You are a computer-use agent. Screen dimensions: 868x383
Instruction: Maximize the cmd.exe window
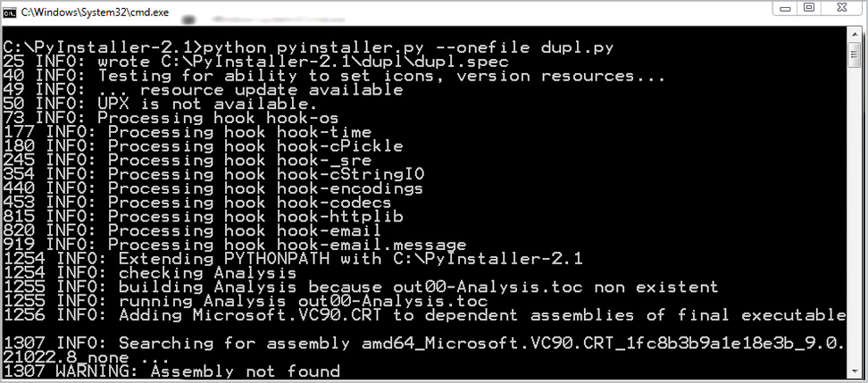pos(808,8)
